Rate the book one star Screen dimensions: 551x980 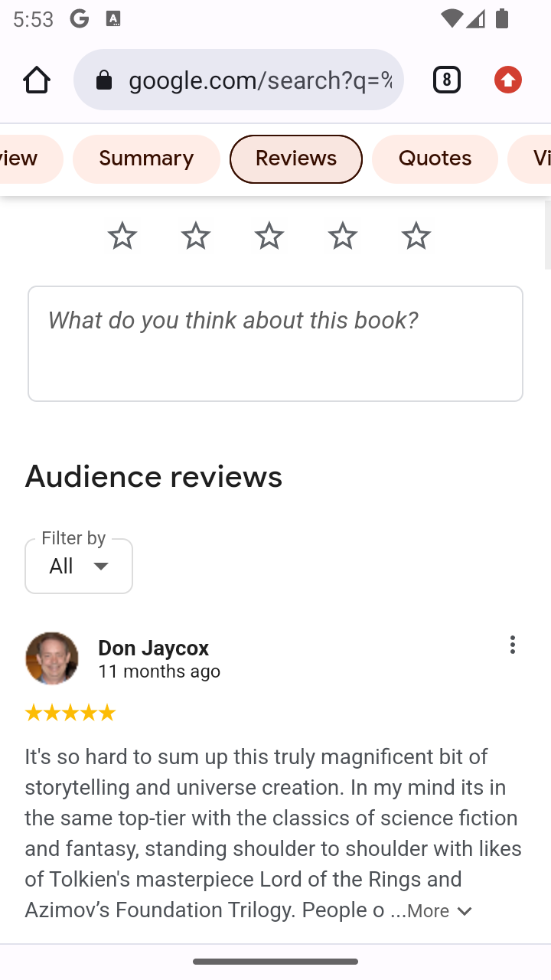click(x=122, y=236)
